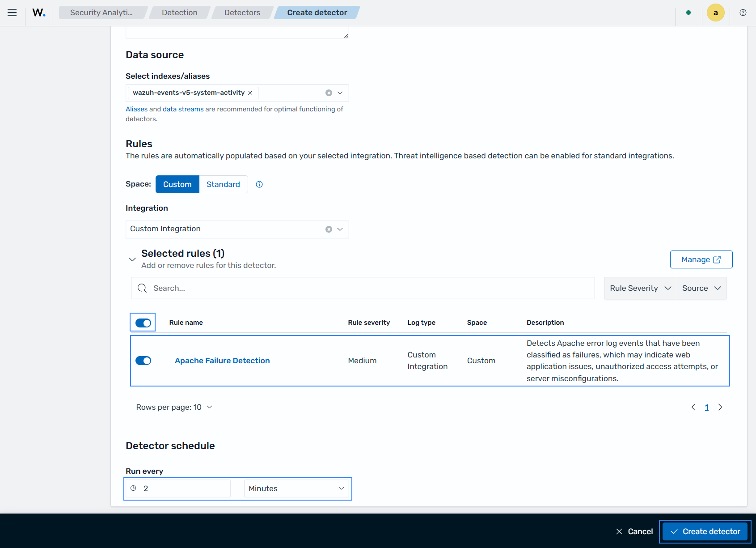This screenshot has width=756, height=548.
Task: Click the green status indicator dot
Action: pos(688,13)
